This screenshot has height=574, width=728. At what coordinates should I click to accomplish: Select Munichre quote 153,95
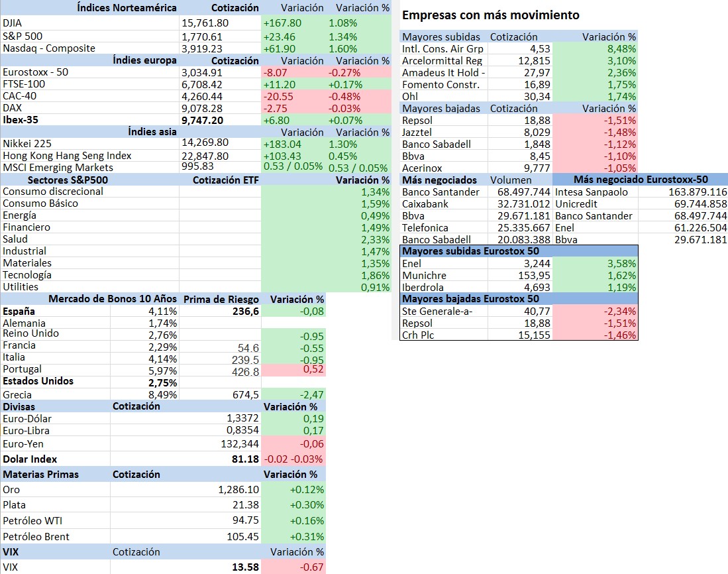click(534, 275)
